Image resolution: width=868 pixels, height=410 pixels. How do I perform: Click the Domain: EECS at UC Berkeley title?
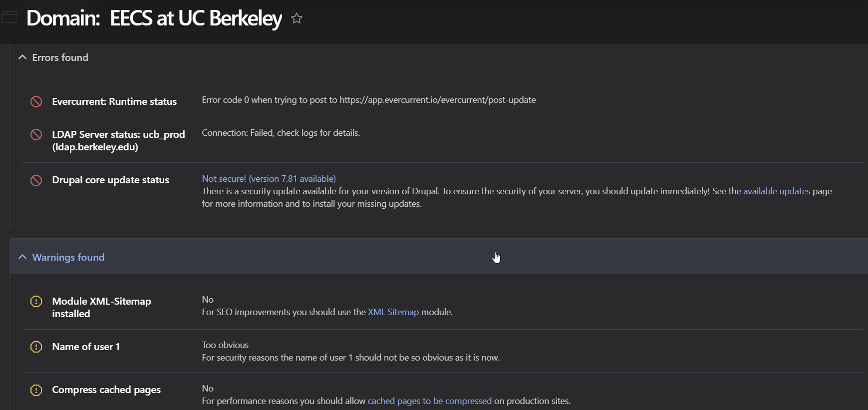coord(154,18)
